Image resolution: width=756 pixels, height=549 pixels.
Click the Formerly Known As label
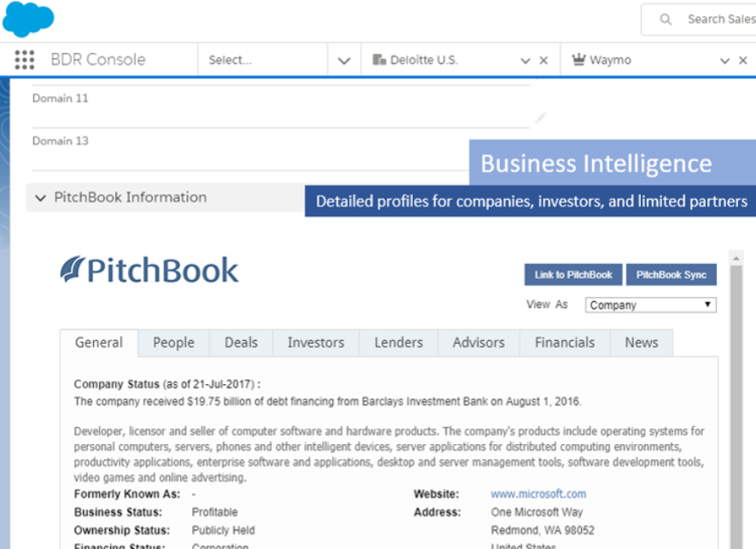coord(127,494)
